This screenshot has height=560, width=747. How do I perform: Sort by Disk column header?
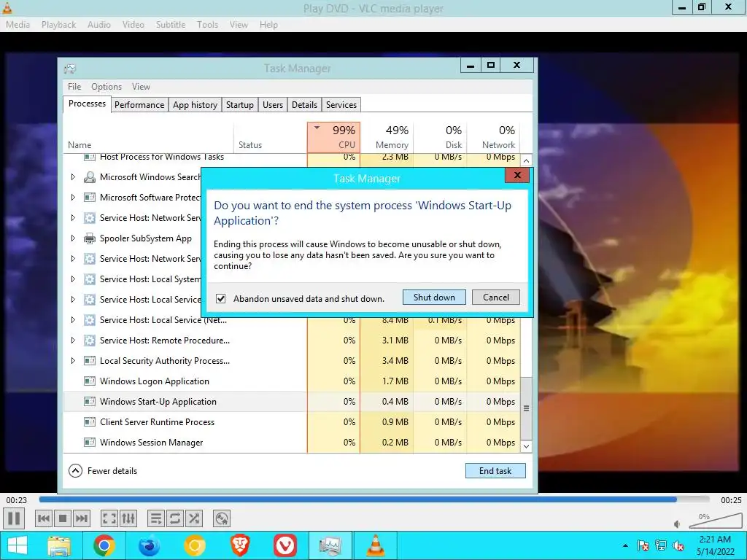pos(440,137)
